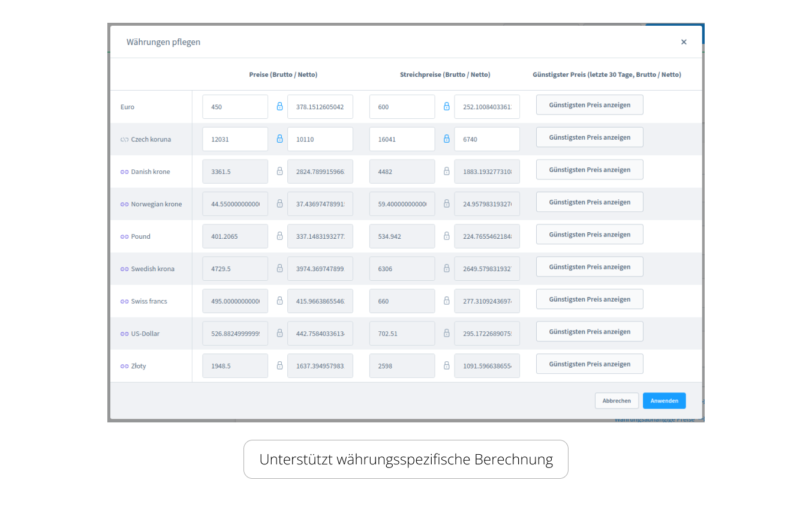The image size is (812, 528).
Task: Click the price lock icon for Czech koruna
Action: (279, 139)
